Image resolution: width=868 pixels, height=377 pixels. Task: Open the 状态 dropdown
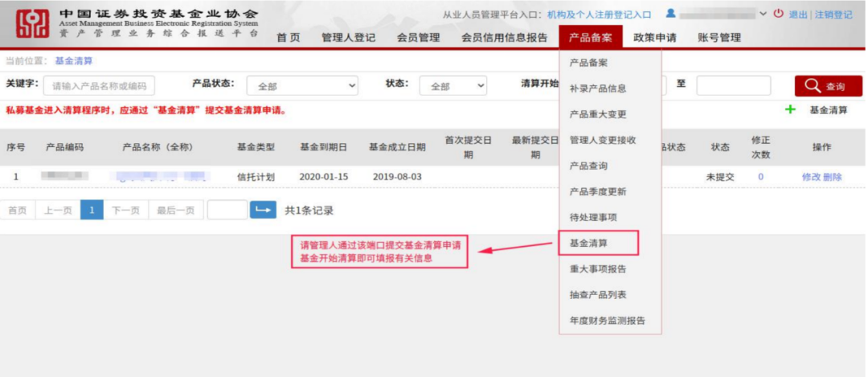(452, 86)
